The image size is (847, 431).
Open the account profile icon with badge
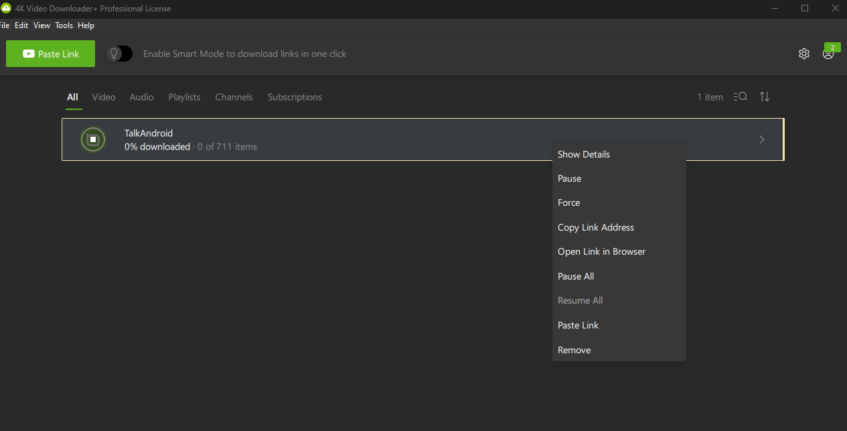click(829, 52)
